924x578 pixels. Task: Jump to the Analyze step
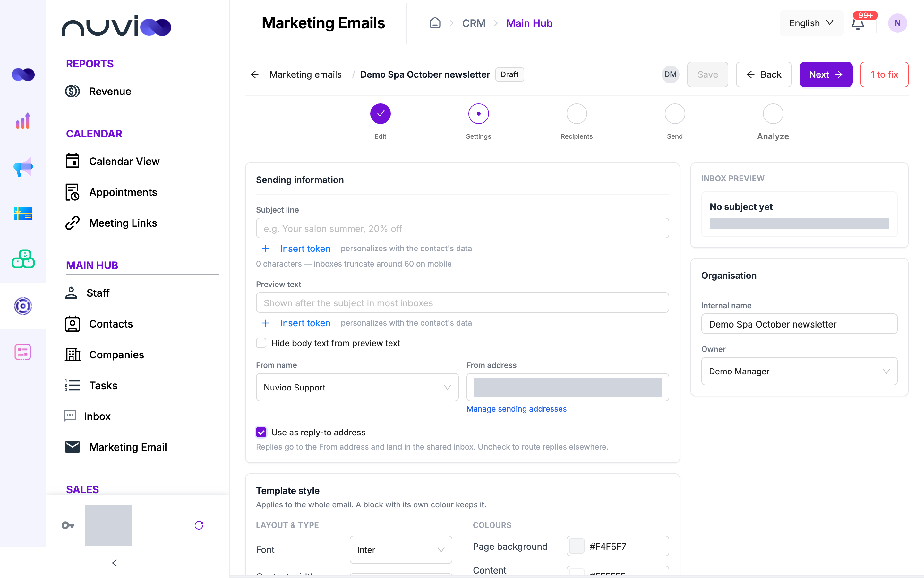(773, 114)
